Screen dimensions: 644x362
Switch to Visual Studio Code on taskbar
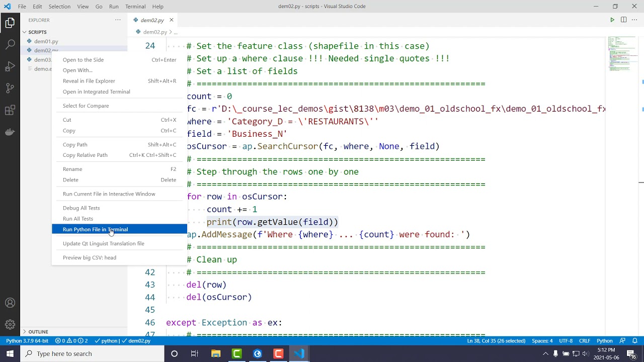click(x=299, y=354)
